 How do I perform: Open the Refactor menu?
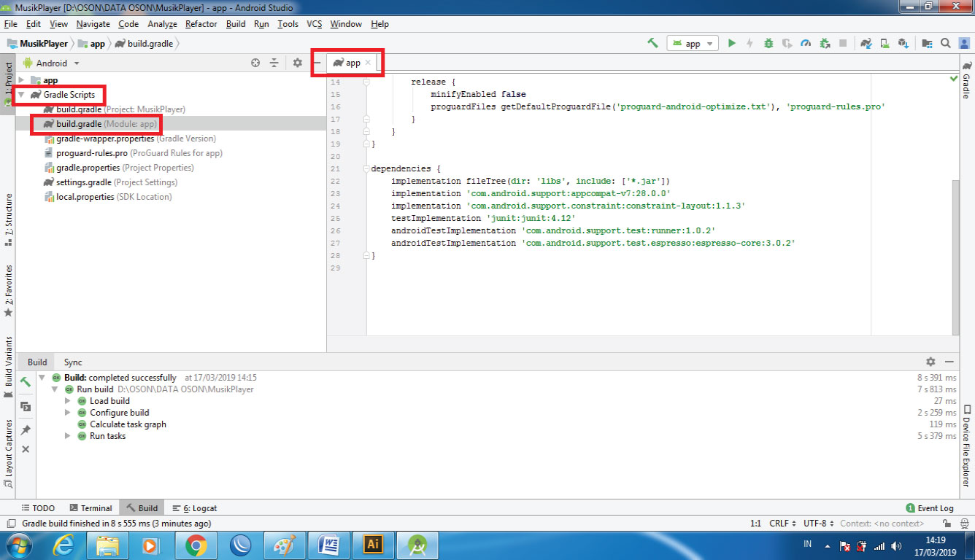point(201,24)
